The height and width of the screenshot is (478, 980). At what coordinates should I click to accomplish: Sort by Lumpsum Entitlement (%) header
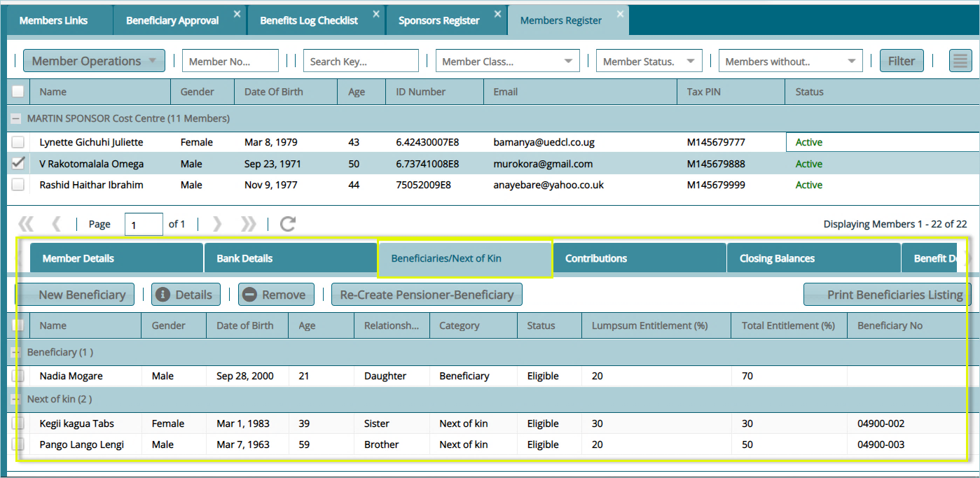pos(656,325)
